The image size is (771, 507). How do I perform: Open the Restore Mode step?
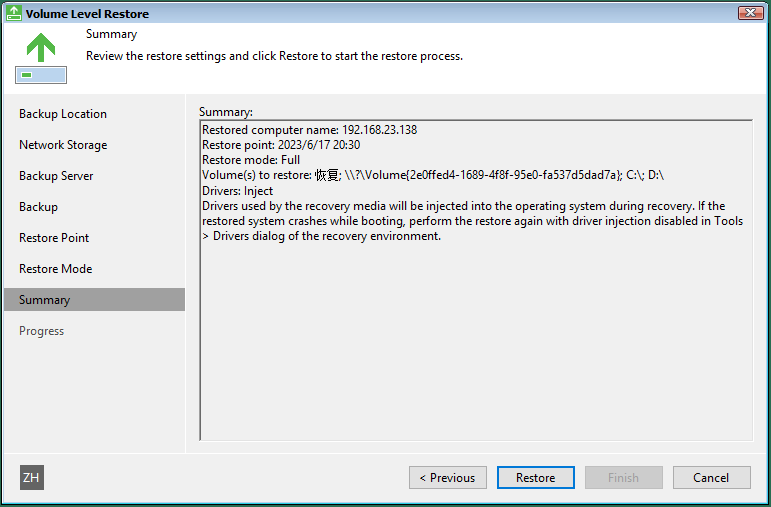coord(56,268)
